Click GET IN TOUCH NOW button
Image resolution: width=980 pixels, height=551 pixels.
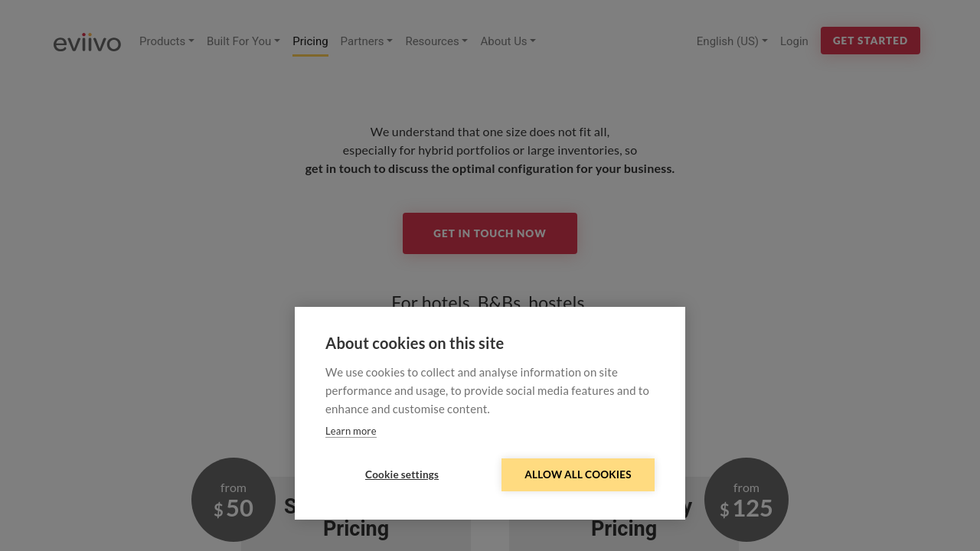tap(490, 233)
